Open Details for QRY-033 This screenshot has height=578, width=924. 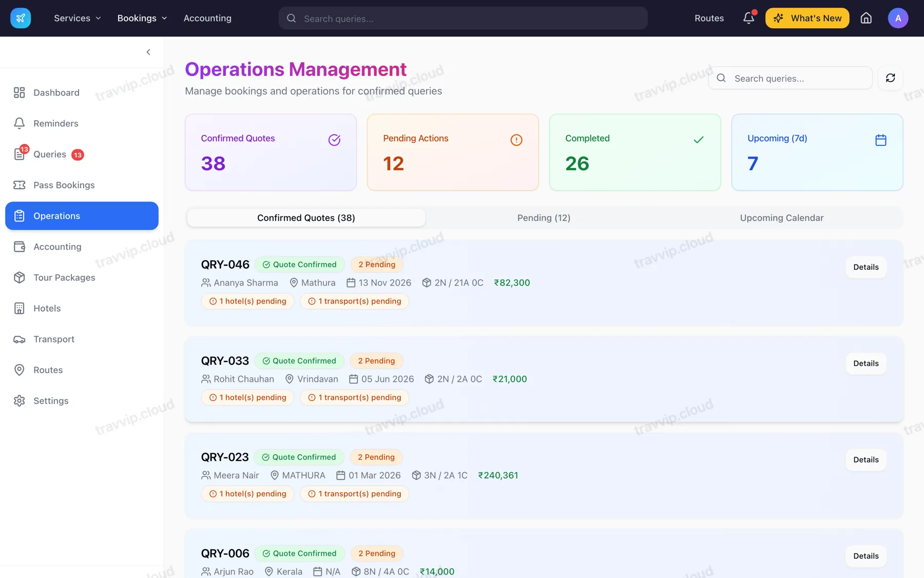coord(866,363)
